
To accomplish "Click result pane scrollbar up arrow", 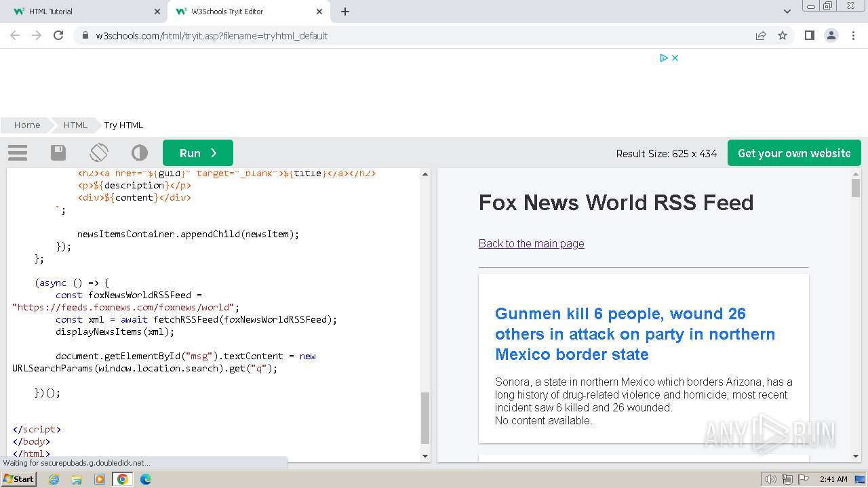I will (856, 174).
